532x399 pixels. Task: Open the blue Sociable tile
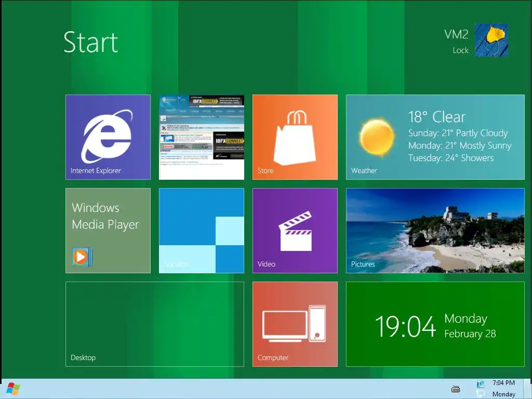coord(202,231)
